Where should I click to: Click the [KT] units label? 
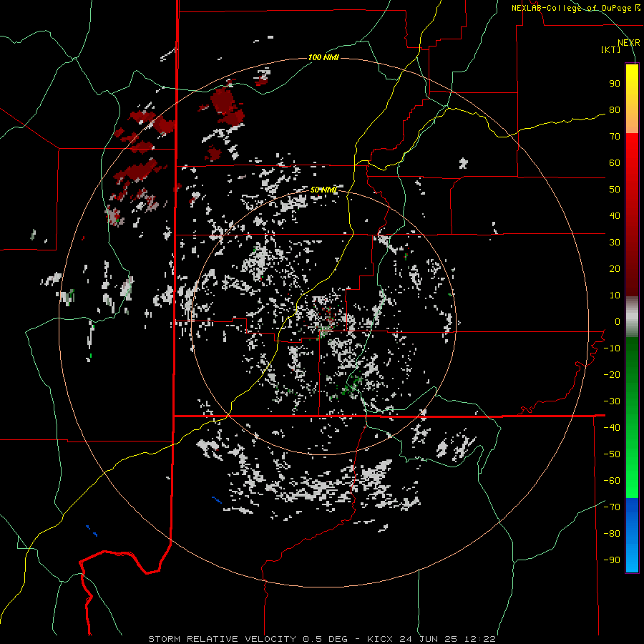[x=610, y=49]
